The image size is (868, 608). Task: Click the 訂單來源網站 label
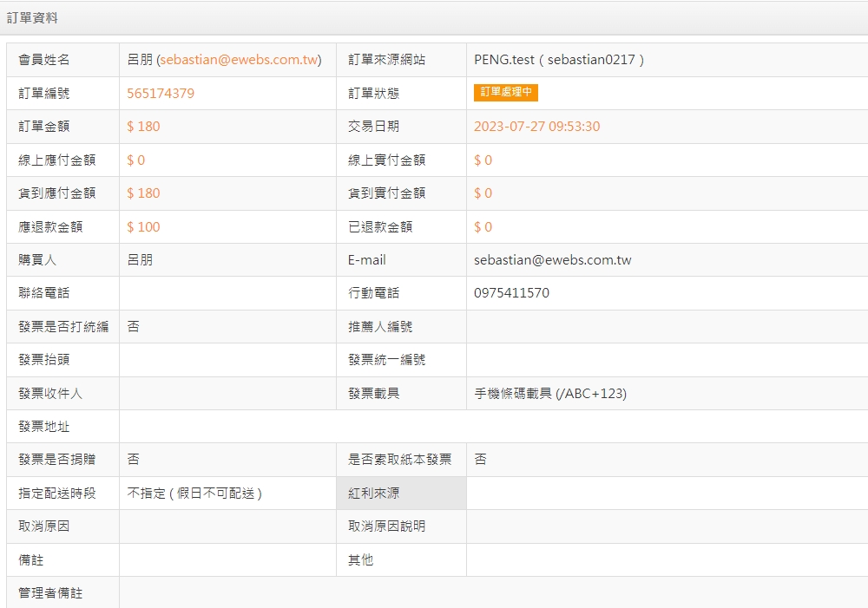point(387,60)
